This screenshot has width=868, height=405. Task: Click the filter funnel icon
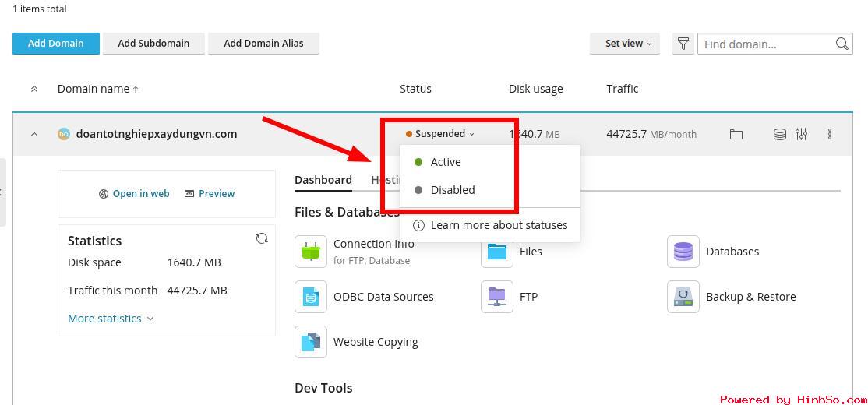pyautogui.click(x=683, y=44)
